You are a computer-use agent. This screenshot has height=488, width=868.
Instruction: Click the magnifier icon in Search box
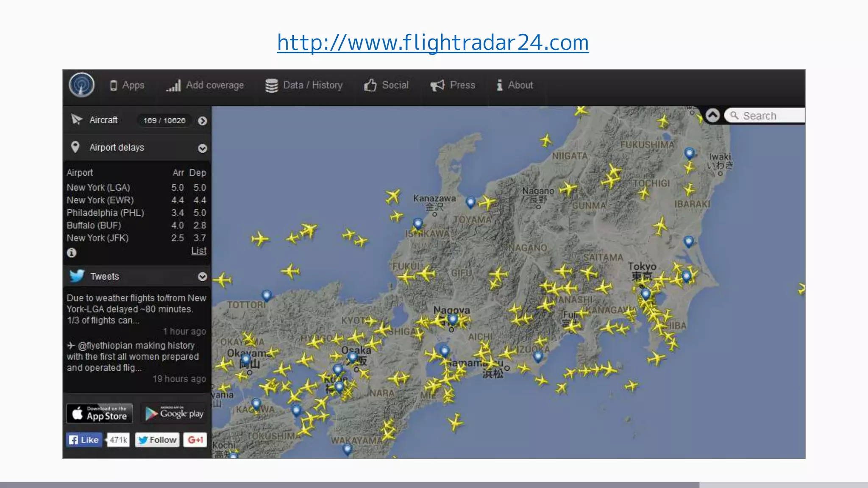734,115
